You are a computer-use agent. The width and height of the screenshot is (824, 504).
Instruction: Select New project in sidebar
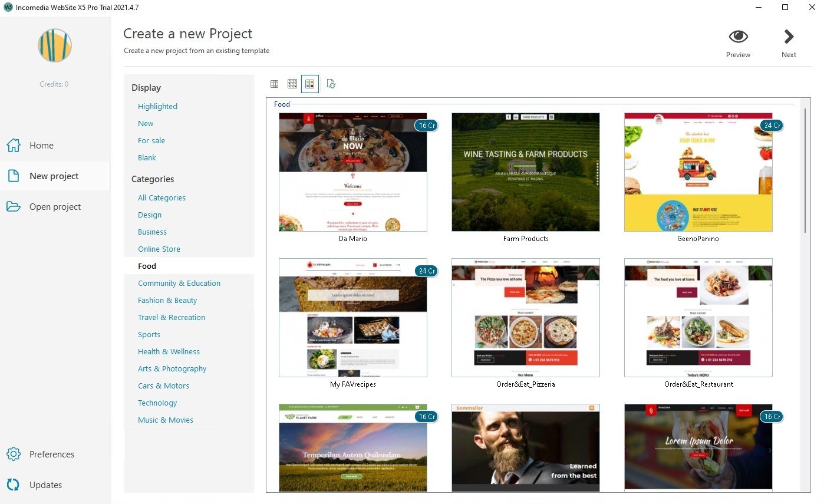[x=54, y=176]
